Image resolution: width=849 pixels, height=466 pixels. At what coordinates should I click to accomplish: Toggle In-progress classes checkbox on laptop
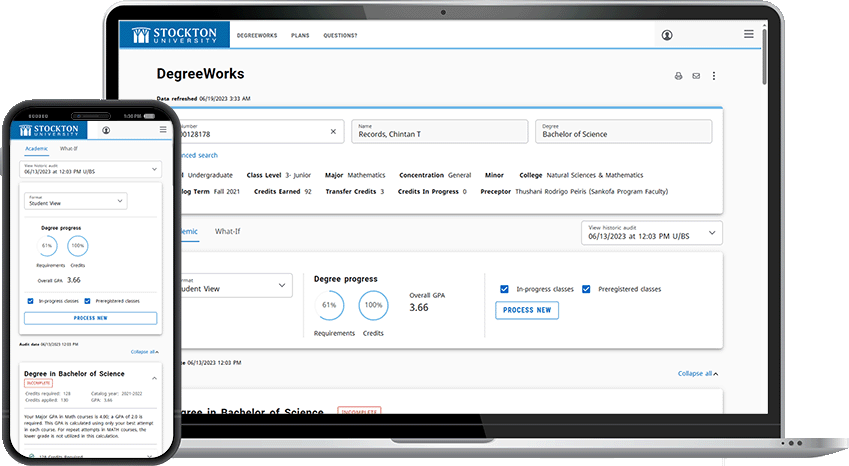pyautogui.click(x=504, y=289)
